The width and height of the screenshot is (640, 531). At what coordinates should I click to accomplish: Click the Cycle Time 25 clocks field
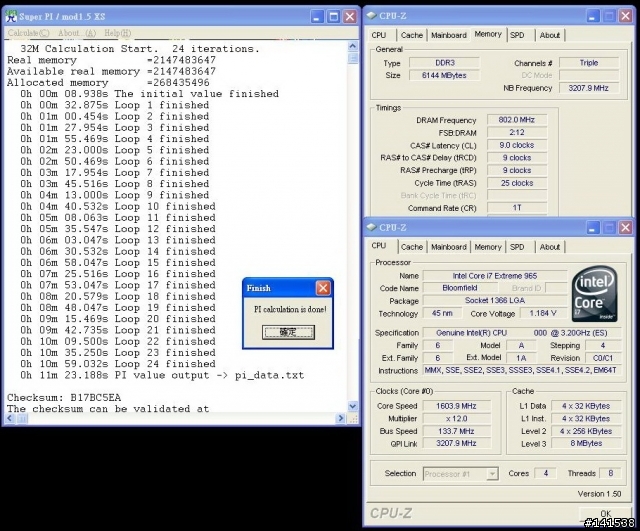click(517, 183)
